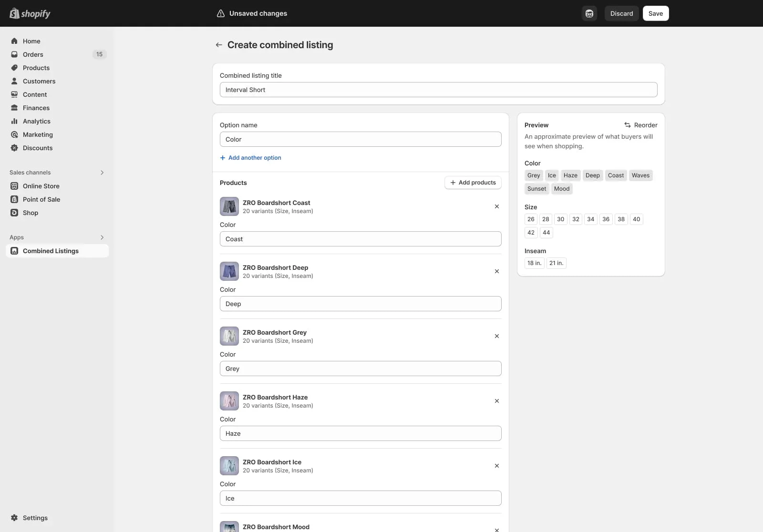Open the Analytics bar chart icon
Image resolution: width=763 pixels, height=532 pixels.
tap(14, 121)
